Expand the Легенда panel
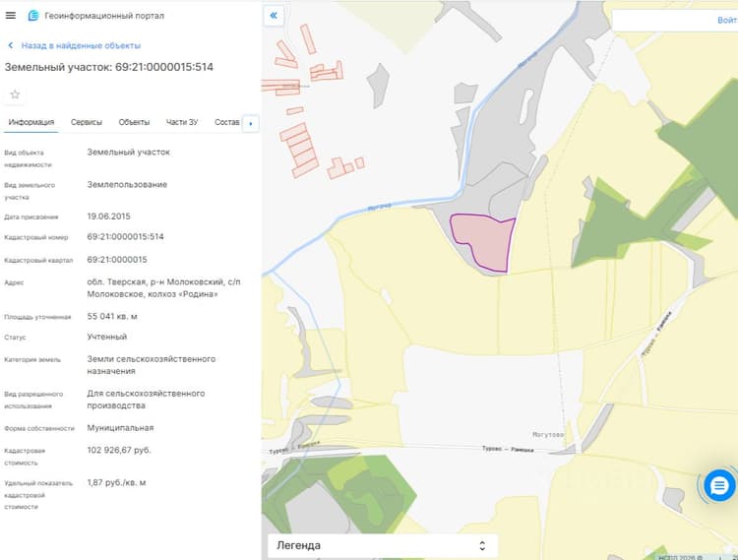 coord(382,545)
